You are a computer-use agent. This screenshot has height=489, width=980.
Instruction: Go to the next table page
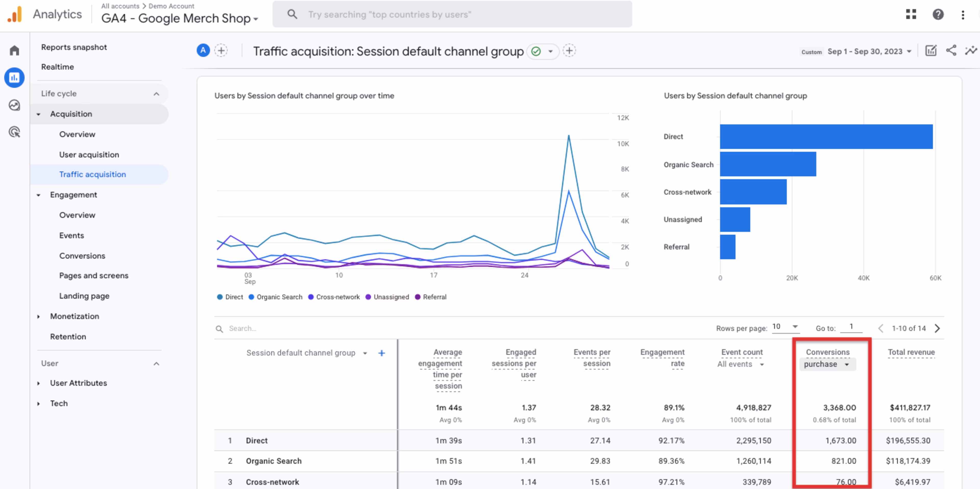point(937,328)
